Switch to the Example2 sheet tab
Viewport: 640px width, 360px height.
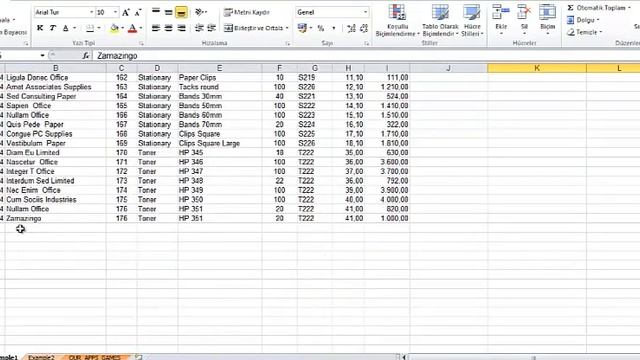(41, 358)
